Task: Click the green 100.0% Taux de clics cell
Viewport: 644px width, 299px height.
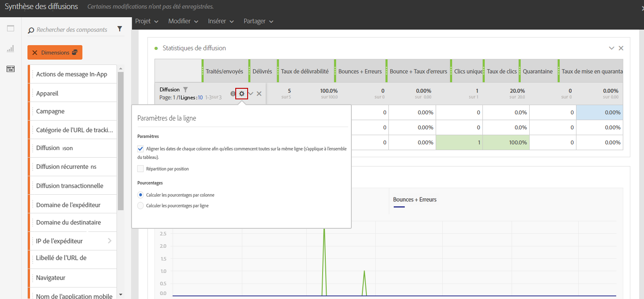Action: [506, 142]
